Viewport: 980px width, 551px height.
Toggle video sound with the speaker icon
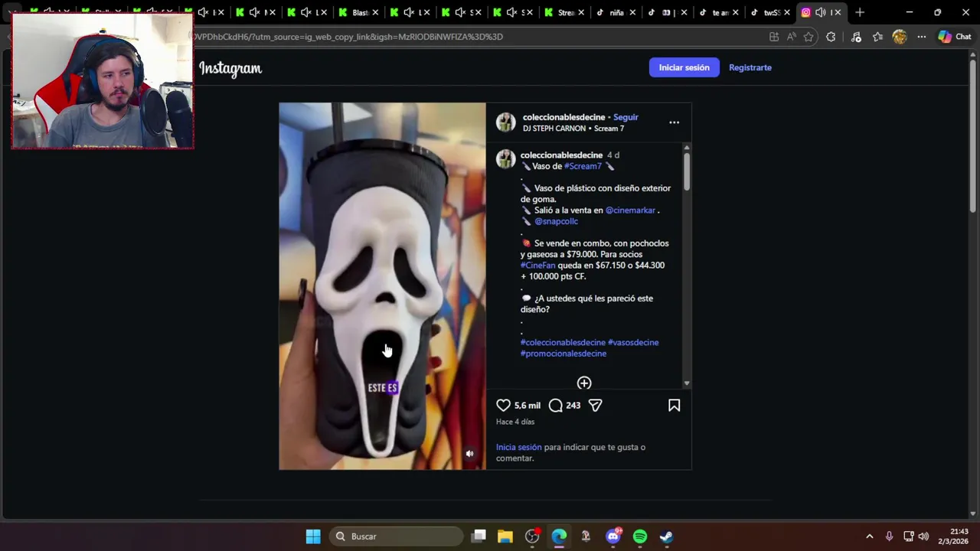pos(469,454)
